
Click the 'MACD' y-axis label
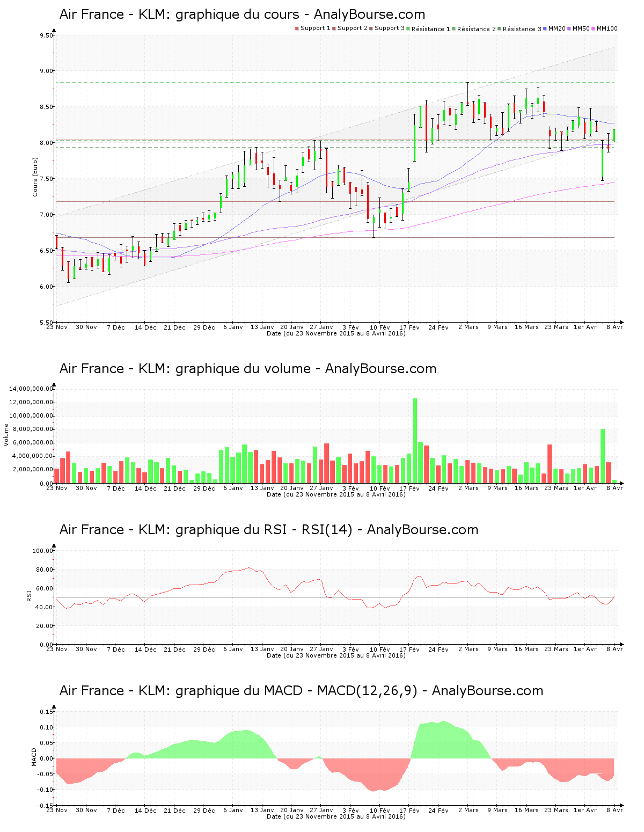coord(34,757)
